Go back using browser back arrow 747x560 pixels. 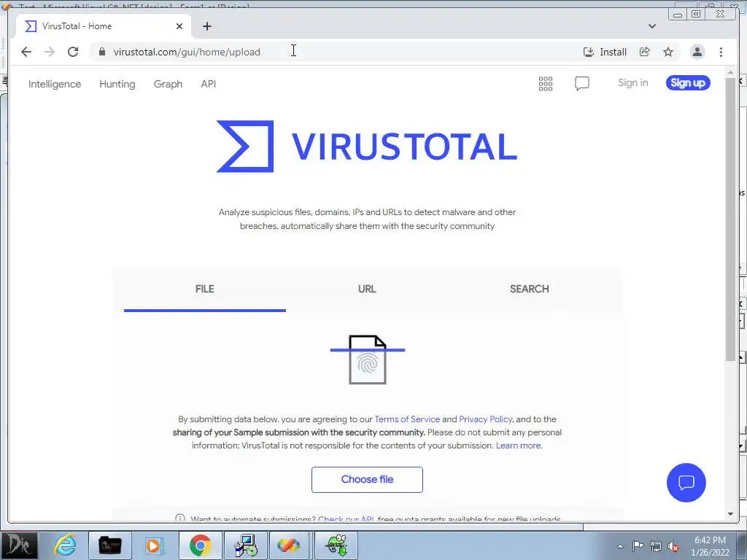tap(26, 52)
